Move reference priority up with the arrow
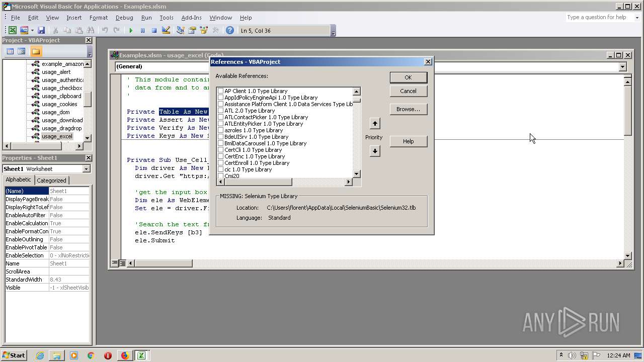 click(374, 124)
